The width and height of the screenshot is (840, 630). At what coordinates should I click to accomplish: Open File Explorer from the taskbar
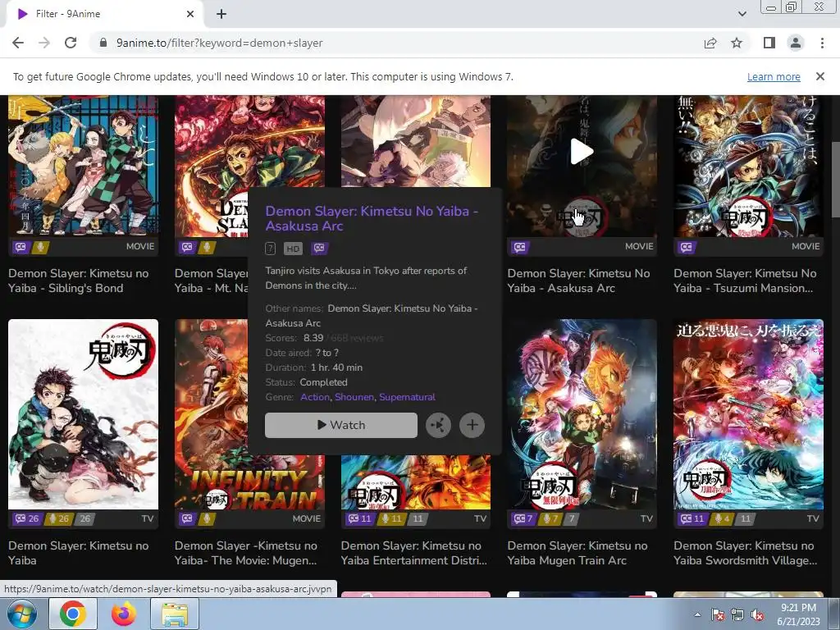pyautogui.click(x=175, y=614)
